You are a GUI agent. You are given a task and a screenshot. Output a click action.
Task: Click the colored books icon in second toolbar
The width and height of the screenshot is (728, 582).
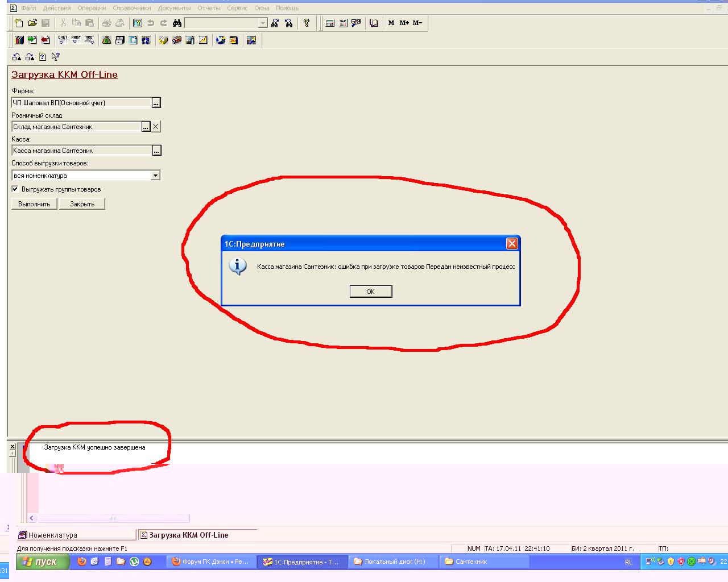coord(19,40)
